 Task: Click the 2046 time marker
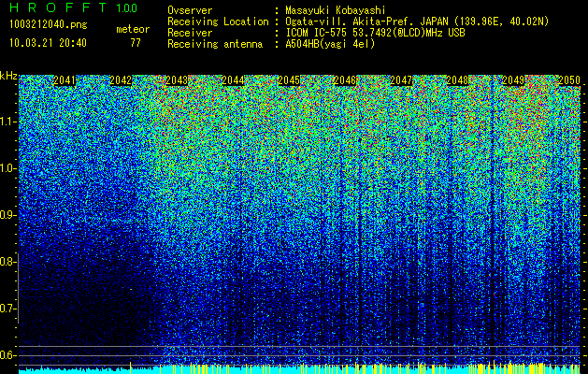pyautogui.click(x=345, y=80)
